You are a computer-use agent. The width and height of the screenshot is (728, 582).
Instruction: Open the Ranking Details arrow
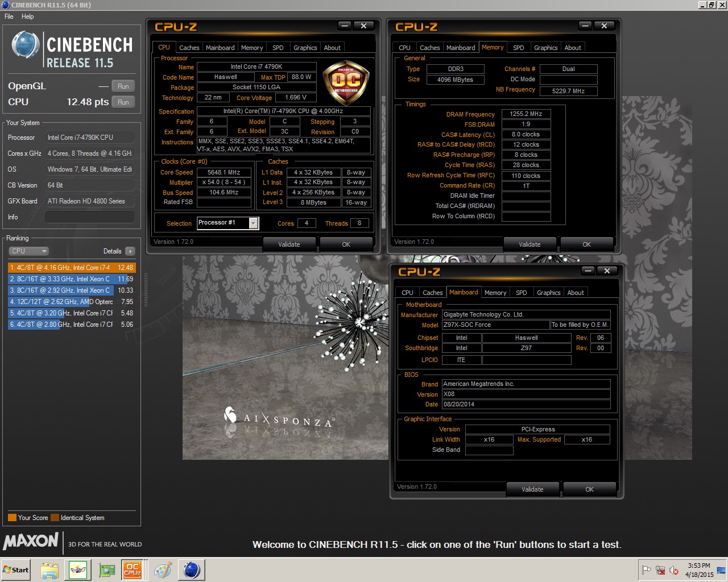[x=130, y=251]
